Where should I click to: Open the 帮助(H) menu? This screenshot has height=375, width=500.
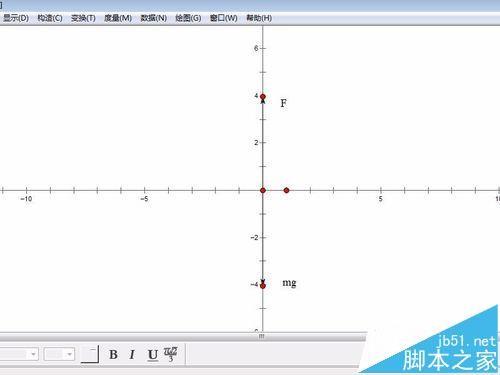[259, 18]
